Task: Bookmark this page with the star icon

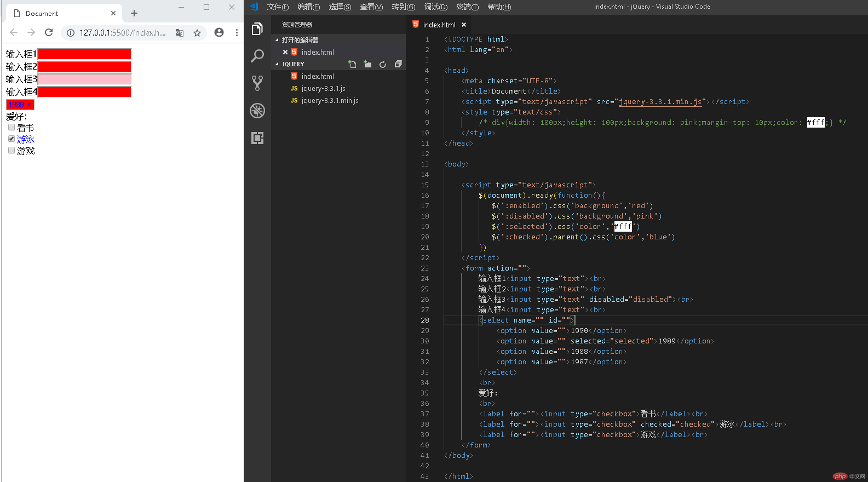Action: tap(197, 33)
